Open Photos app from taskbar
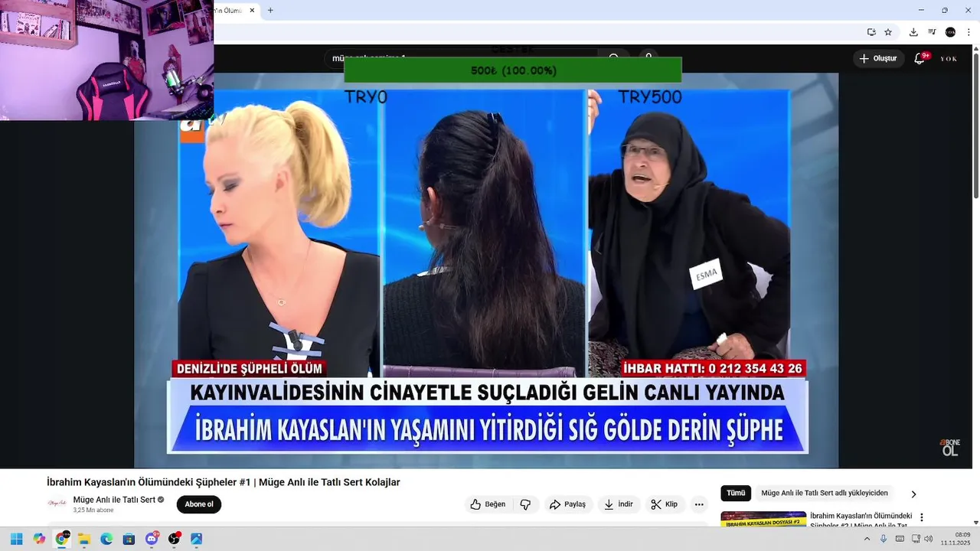 197,539
